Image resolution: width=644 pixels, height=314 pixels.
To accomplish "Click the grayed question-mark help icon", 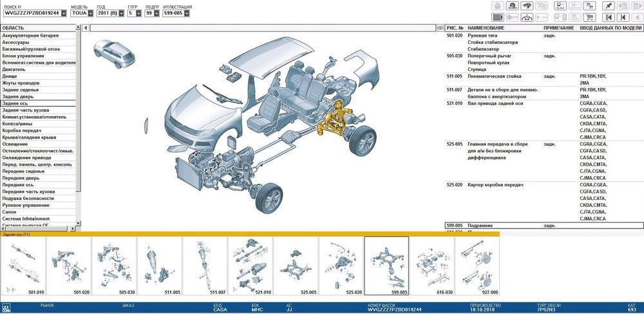I will click(542, 6).
